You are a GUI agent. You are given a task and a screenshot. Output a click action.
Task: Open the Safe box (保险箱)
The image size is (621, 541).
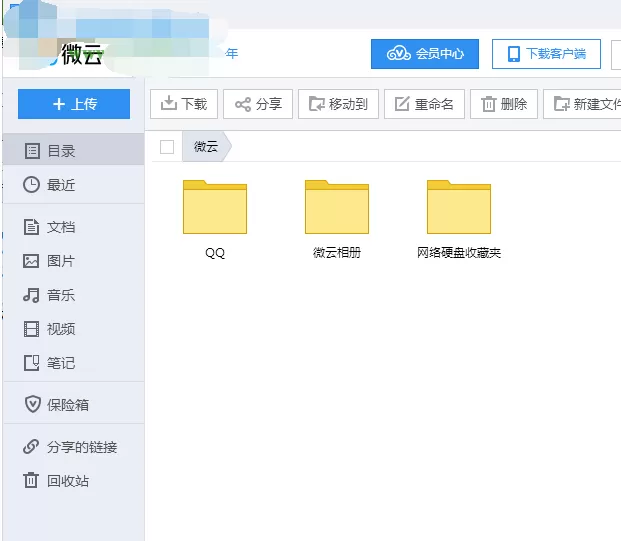click(x=73, y=405)
